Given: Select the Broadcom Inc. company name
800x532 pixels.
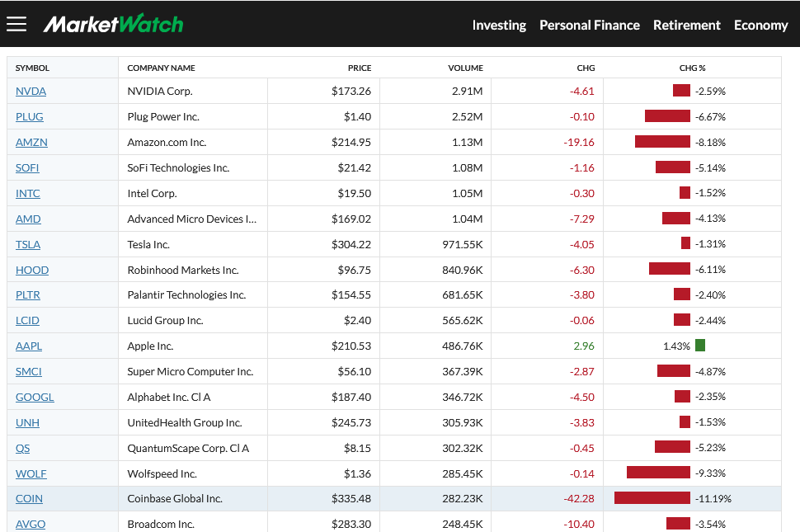Looking at the screenshot, I should tap(161, 524).
